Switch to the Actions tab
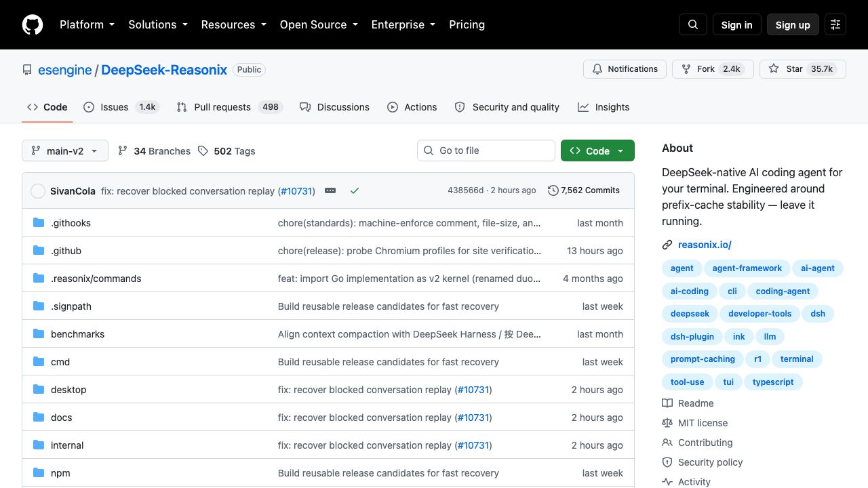The image size is (868, 488). 412,107
